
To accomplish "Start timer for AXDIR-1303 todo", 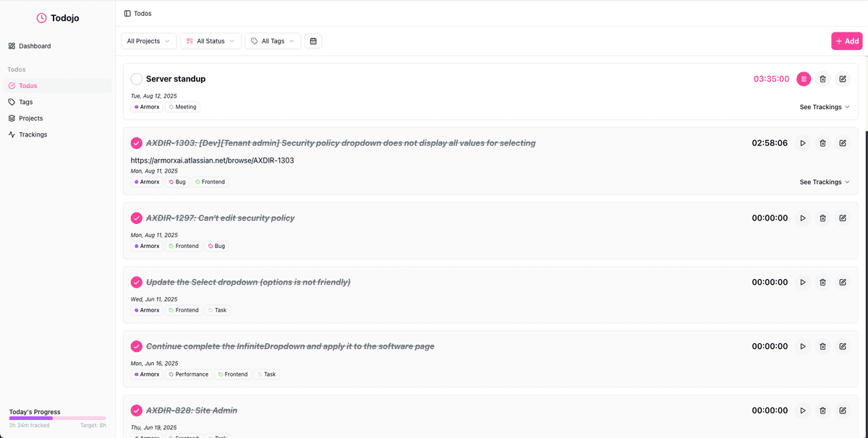I will 802,143.
